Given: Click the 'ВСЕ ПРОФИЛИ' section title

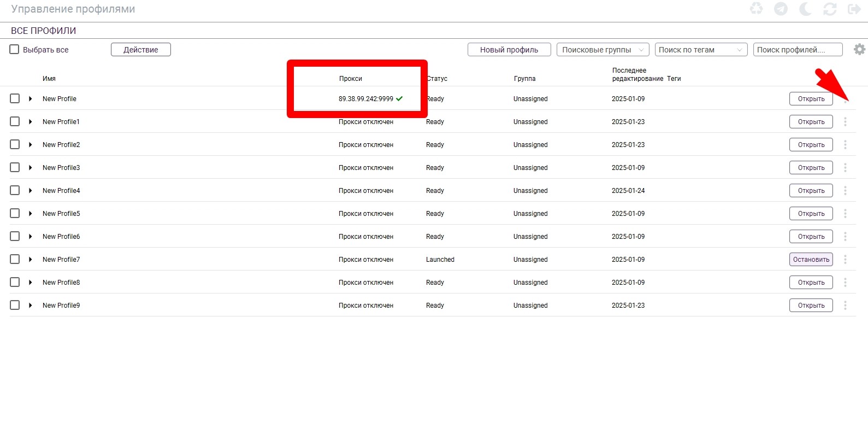Looking at the screenshot, I should tap(44, 31).
